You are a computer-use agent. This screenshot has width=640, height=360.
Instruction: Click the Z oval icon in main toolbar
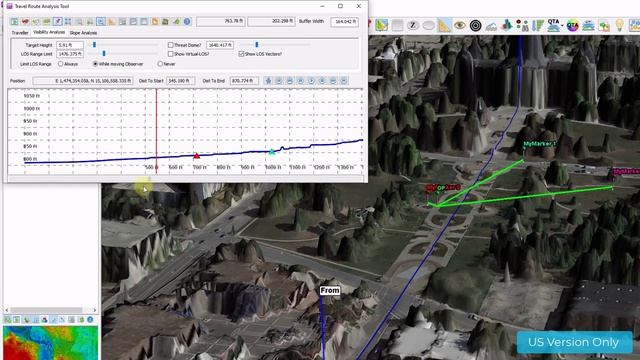413,26
